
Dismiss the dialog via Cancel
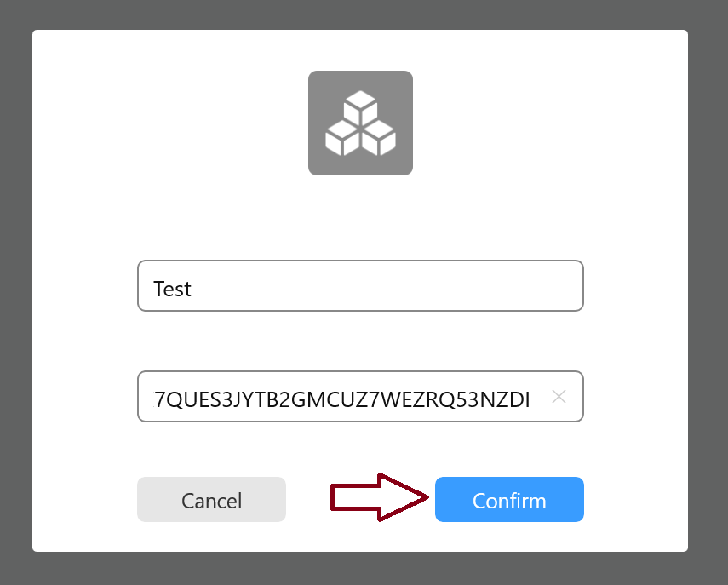pyautogui.click(x=211, y=499)
